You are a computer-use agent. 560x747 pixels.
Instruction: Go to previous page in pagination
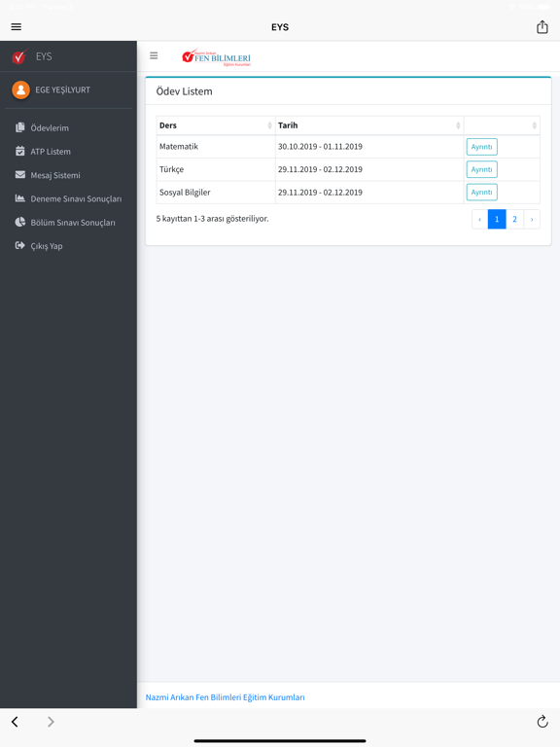[479, 219]
